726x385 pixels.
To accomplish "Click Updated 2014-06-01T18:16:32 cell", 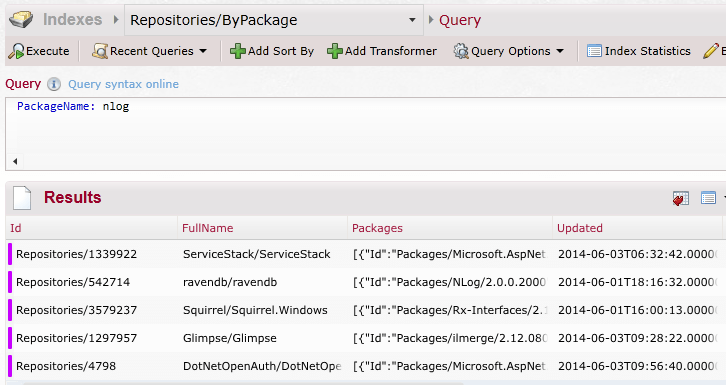I will [638, 282].
